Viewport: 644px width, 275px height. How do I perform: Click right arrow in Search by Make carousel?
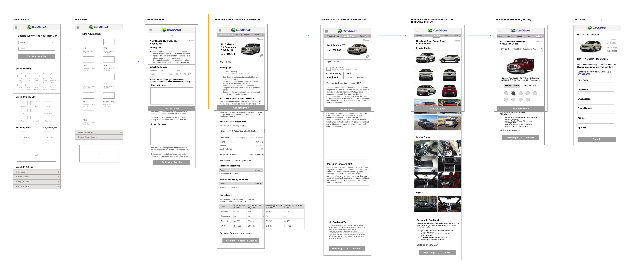tap(59, 80)
